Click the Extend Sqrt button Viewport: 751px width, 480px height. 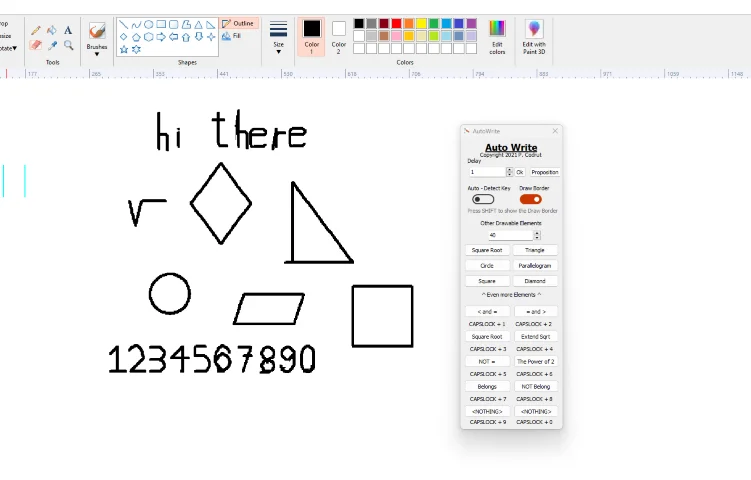(535, 336)
